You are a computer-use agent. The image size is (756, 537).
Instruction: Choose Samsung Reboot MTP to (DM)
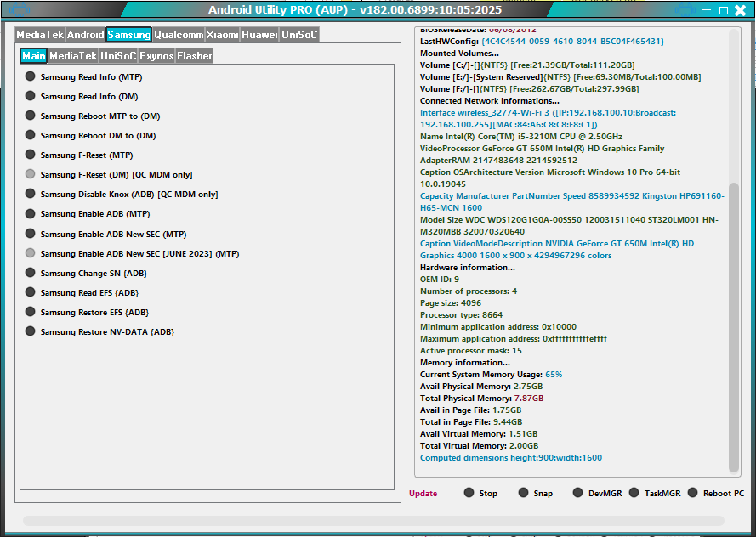pyautogui.click(x=31, y=116)
